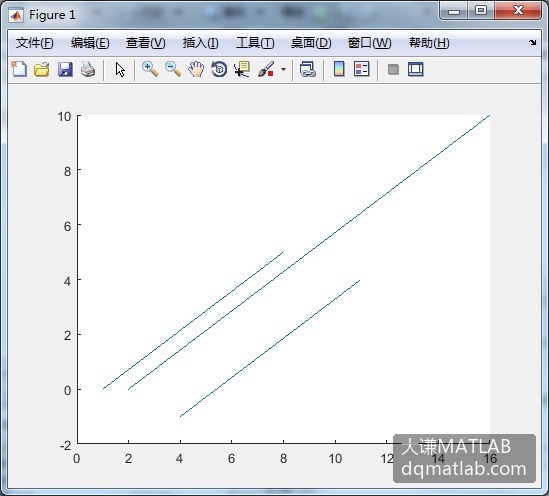Image resolution: width=549 pixels, height=496 pixels.
Task: Show plot tools and dock figure
Action: click(x=416, y=69)
